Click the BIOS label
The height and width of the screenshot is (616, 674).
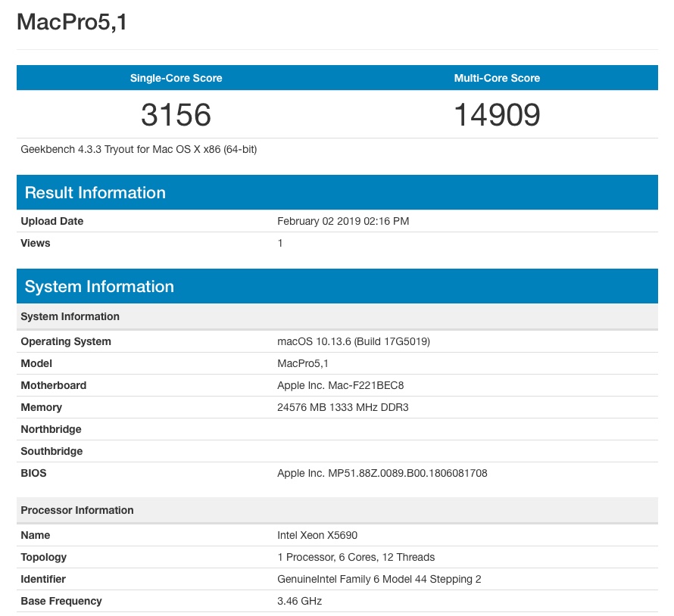33,473
